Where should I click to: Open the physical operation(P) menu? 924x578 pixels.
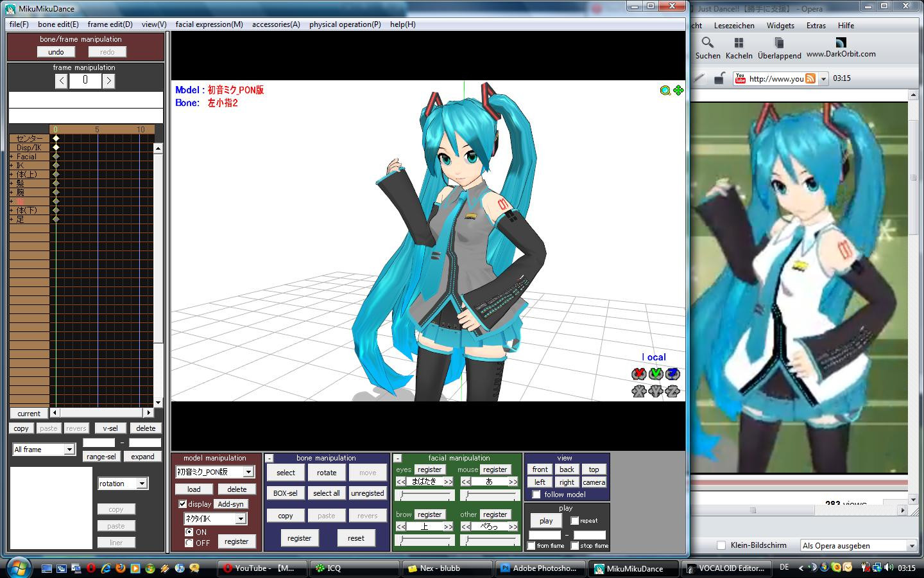click(345, 24)
